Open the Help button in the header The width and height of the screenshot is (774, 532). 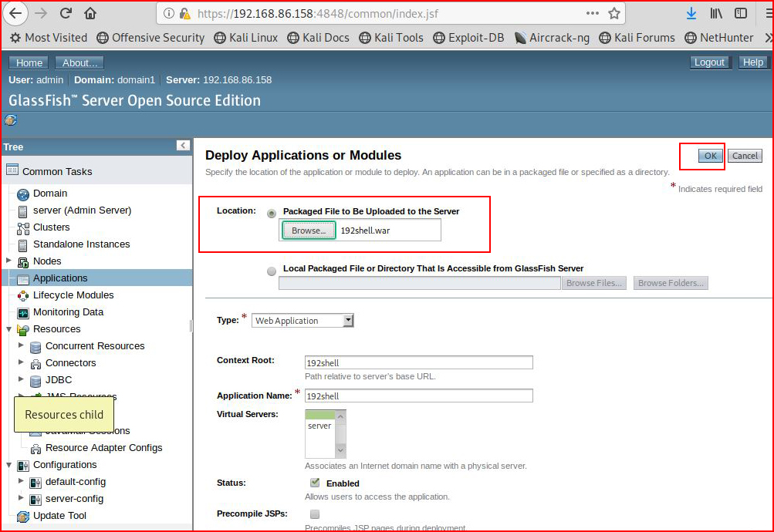tap(753, 62)
